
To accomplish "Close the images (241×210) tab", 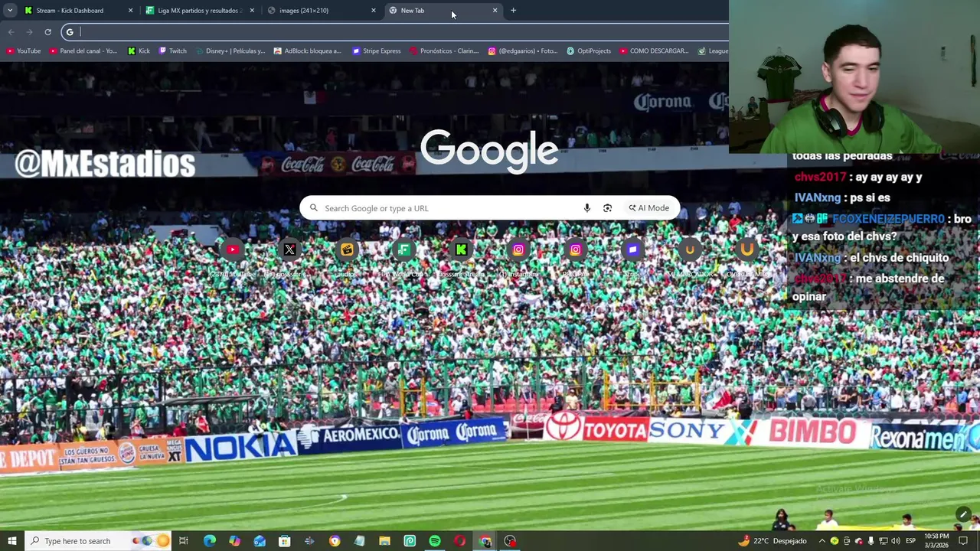I will pyautogui.click(x=374, y=11).
